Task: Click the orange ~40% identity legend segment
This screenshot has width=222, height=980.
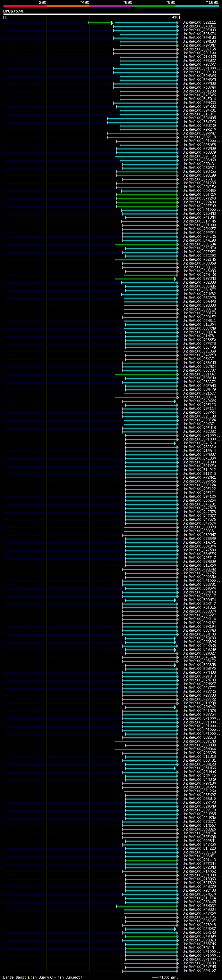Action: pos(68,6)
